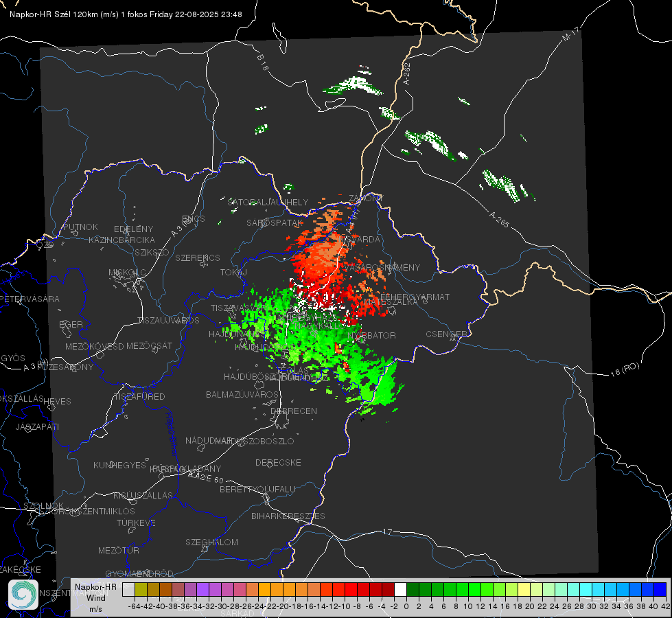Click the MISKOLC city label
The width and height of the screenshot is (672, 618).
pyautogui.click(x=127, y=273)
